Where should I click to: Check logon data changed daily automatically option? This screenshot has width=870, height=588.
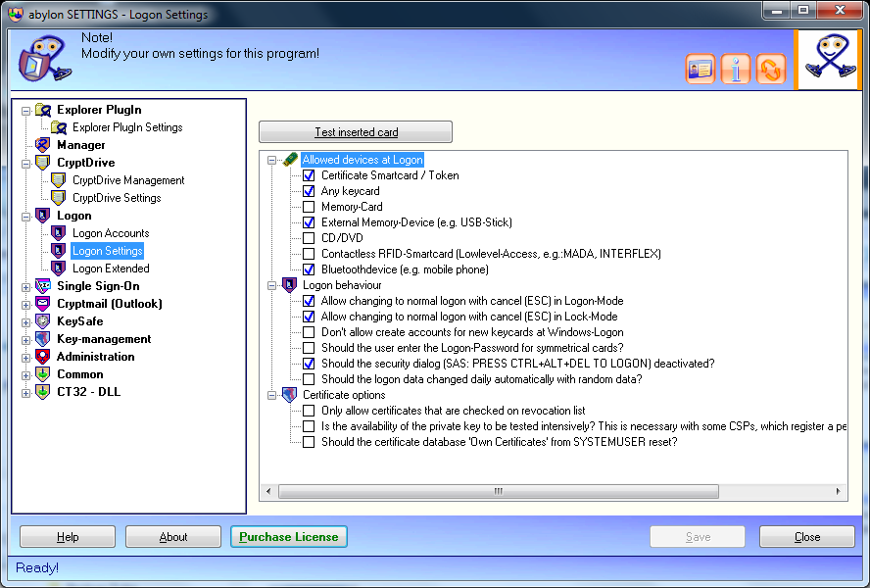click(309, 380)
